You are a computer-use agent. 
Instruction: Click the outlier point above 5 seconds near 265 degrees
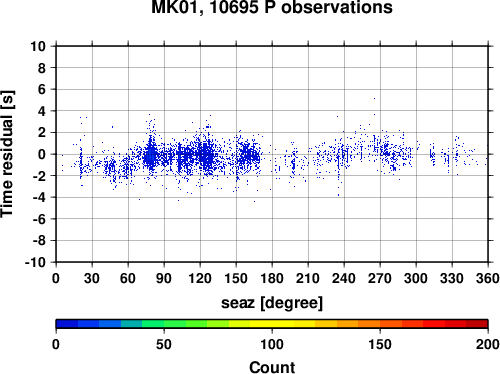click(374, 98)
